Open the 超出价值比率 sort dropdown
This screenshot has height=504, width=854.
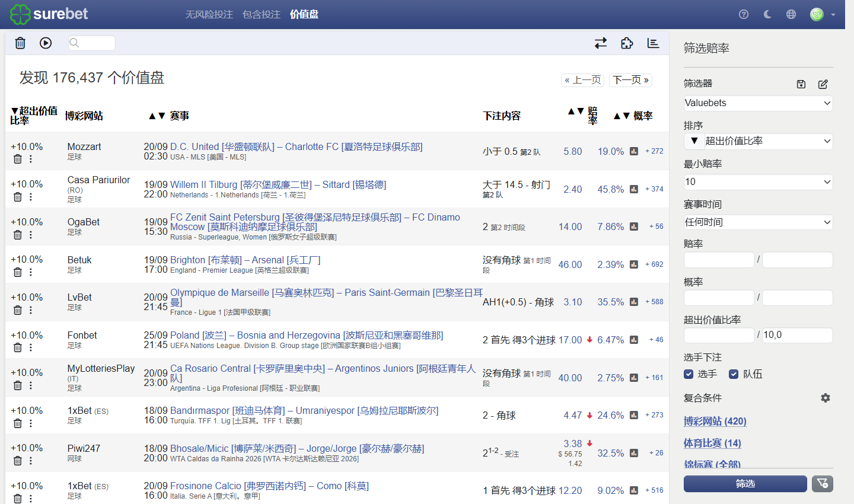(x=769, y=141)
